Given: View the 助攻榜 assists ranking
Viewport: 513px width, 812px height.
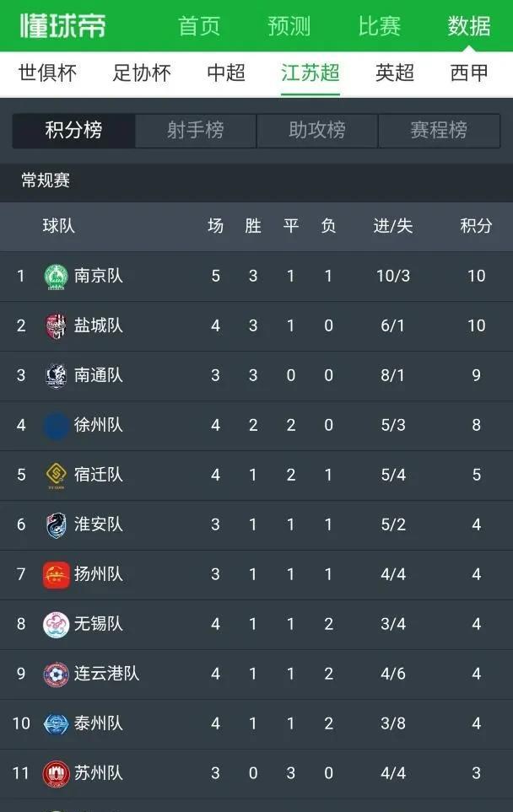Looking at the screenshot, I should click(316, 131).
